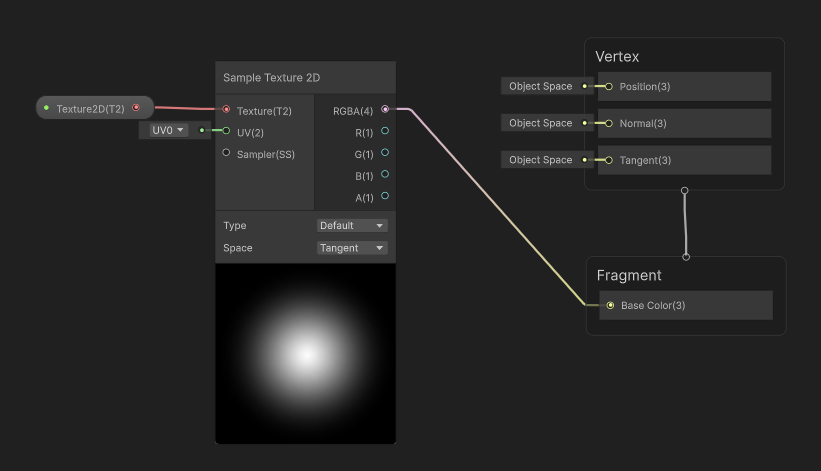The height and width of the screenshot is (471, 821).
Task: Click the Space label in node settings
Action: pos(238,248)
